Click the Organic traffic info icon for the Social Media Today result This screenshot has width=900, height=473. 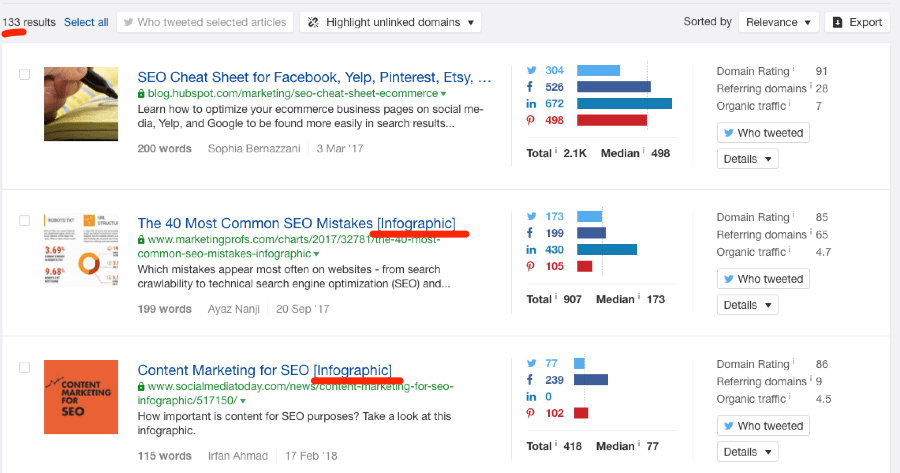789,397
